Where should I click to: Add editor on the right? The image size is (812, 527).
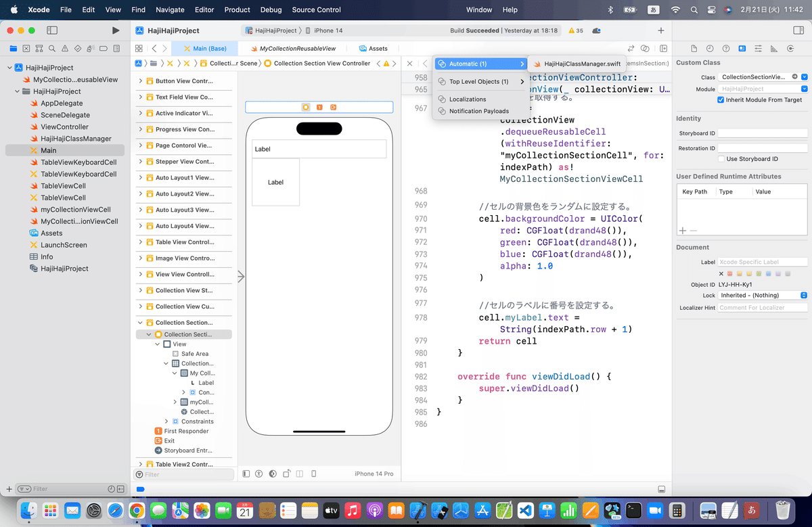click(x=663, y=49)
